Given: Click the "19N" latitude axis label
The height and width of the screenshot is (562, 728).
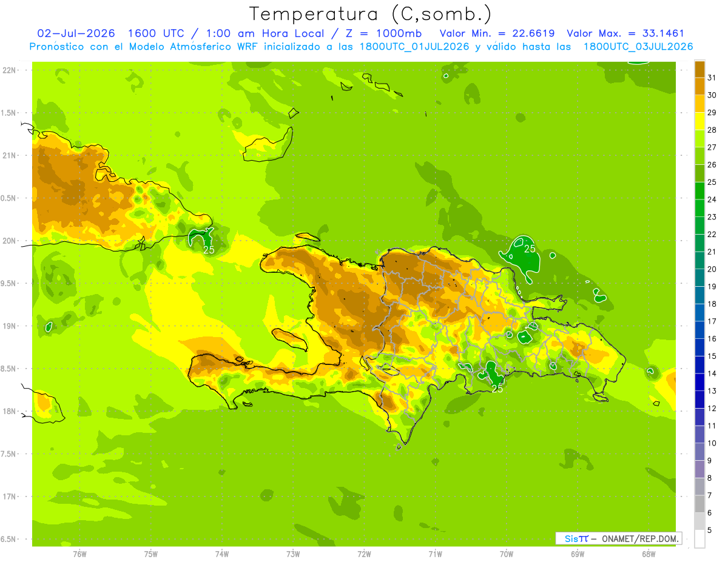Looking at the screenshot, I should point(10,326).
